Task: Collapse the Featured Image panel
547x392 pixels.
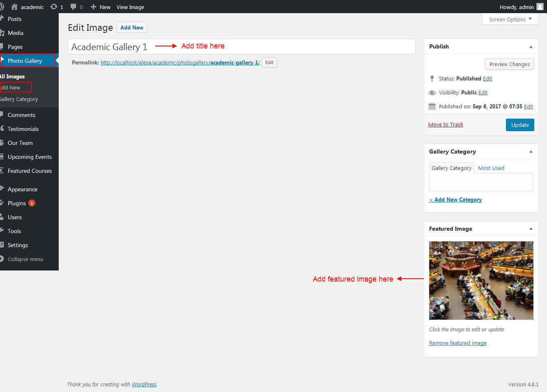Action: click(x=531, y=229)
